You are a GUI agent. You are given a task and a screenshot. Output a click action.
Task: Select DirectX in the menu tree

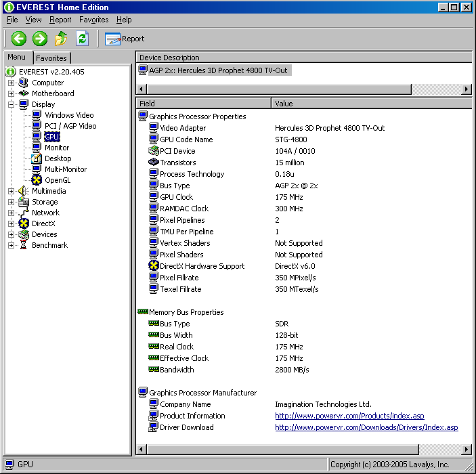click(x=43, y=223)
